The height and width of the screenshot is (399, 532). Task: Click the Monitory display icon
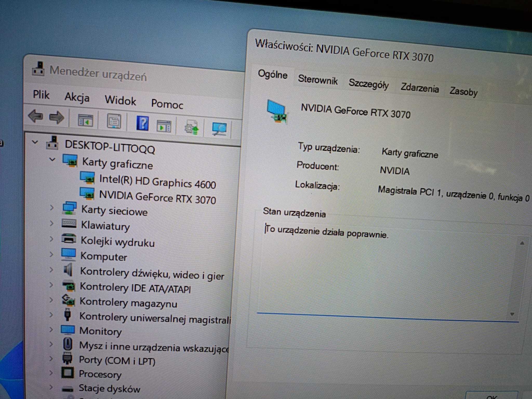tap(68, 330)
